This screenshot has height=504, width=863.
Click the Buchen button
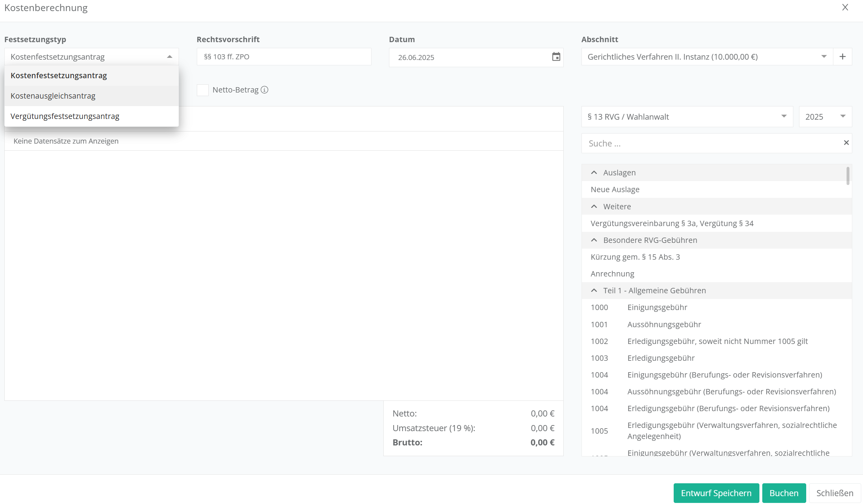784,493
